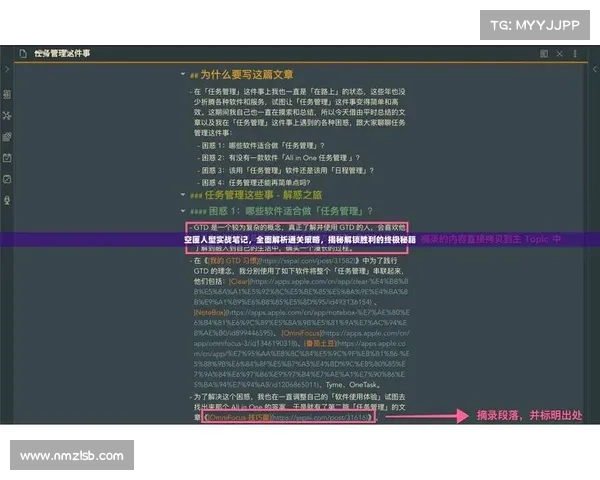Click the heading text 为什么要写这篇文章

pos(247,74)
